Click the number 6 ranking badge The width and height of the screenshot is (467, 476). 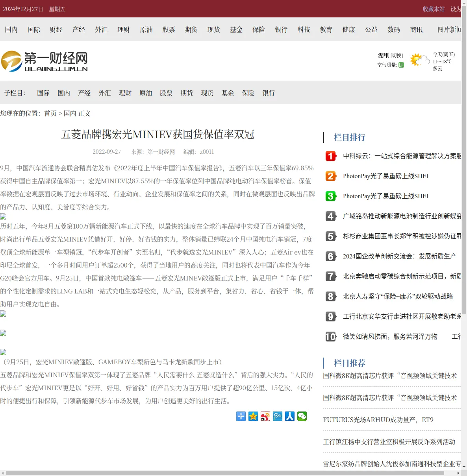(x=331, y=256)
